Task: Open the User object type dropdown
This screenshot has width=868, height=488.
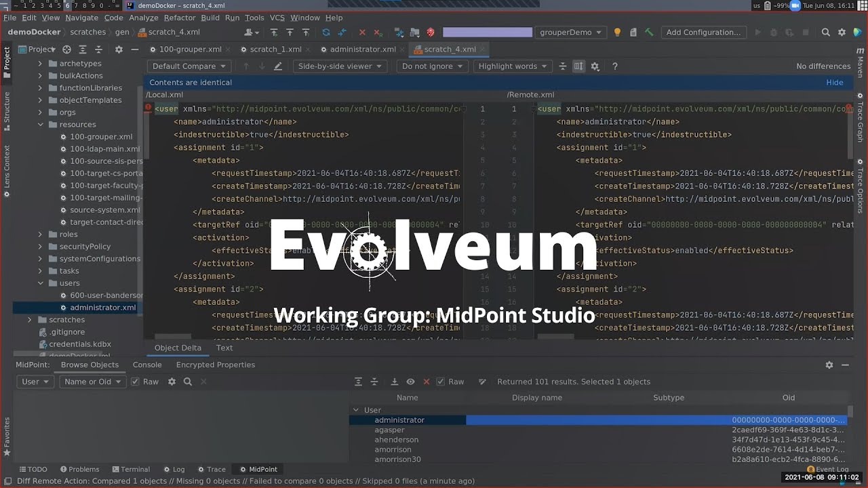Action: [x=35, y=382]
